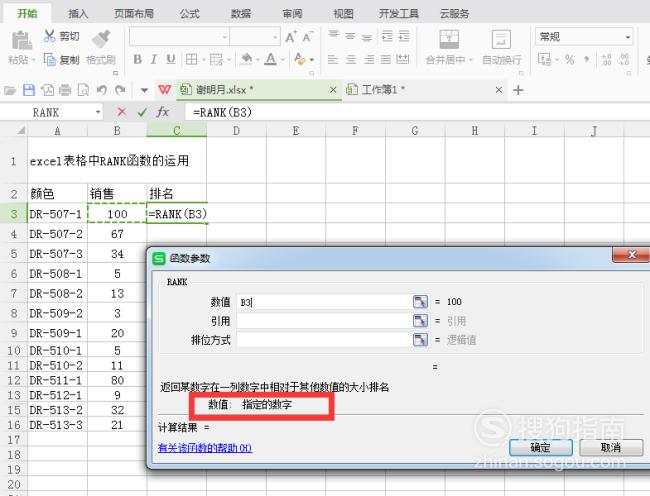The width and height of the screenshot is (650, 496).
Task: Expand the Merge and Center (合并居中) dropdown arrow
Action: tap(471, 60)
